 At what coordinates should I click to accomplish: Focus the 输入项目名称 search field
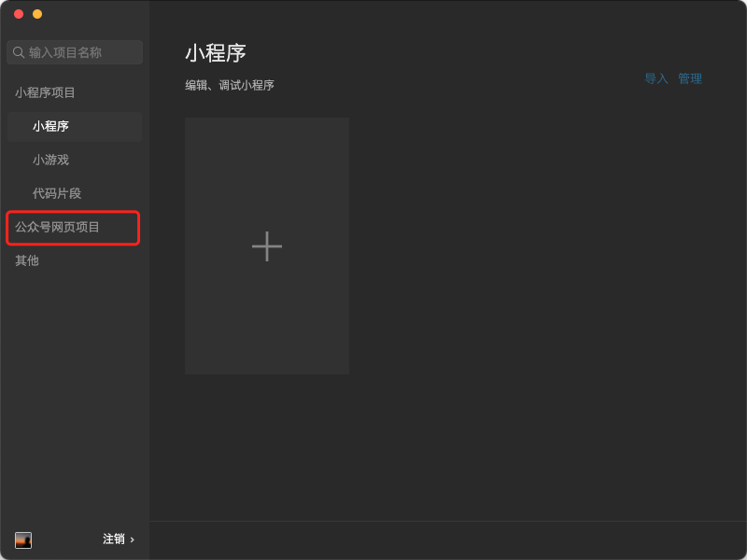point(75,52)
